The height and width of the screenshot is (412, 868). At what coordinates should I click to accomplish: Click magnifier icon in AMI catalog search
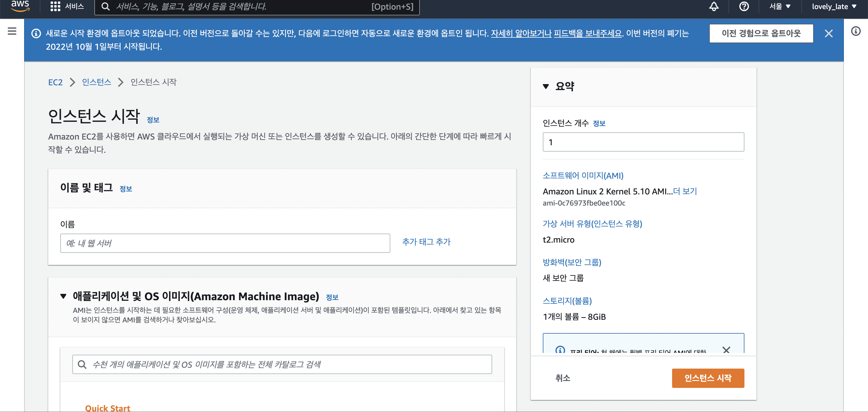coord(82,364)
